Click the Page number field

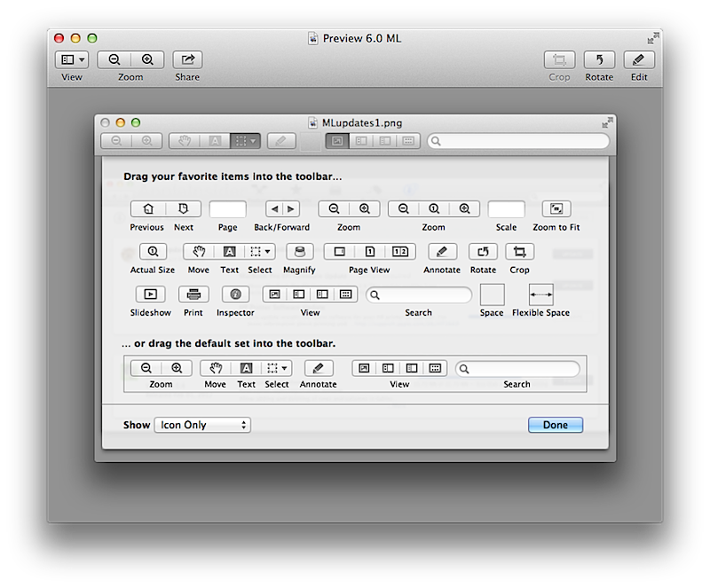click(x=227, y=209)
